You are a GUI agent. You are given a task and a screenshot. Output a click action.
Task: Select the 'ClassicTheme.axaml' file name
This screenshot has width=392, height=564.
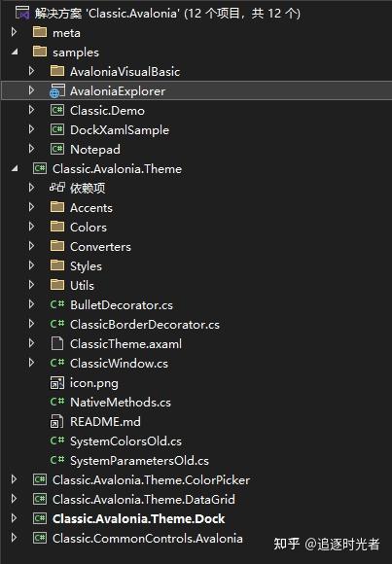click(x=125, y=344)
